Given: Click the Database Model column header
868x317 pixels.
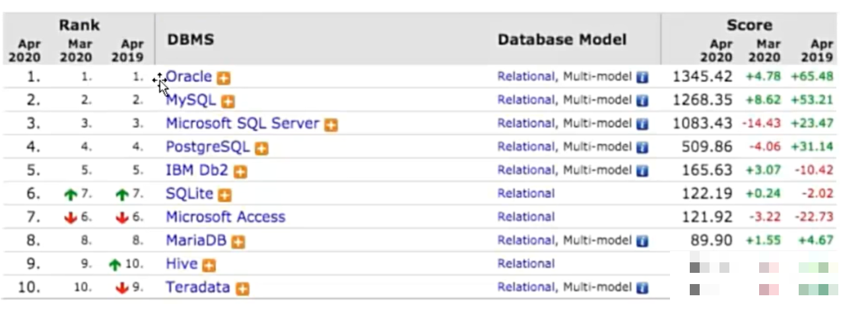Looking at the screenshot, I should click(562, 40).
